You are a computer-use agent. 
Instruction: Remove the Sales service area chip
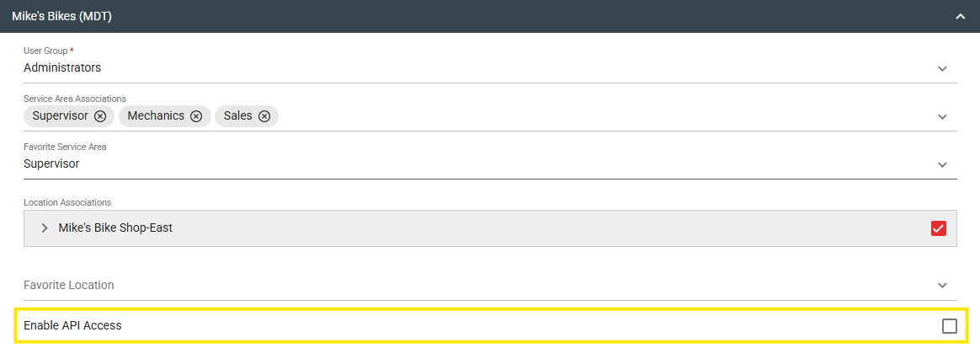264,116
